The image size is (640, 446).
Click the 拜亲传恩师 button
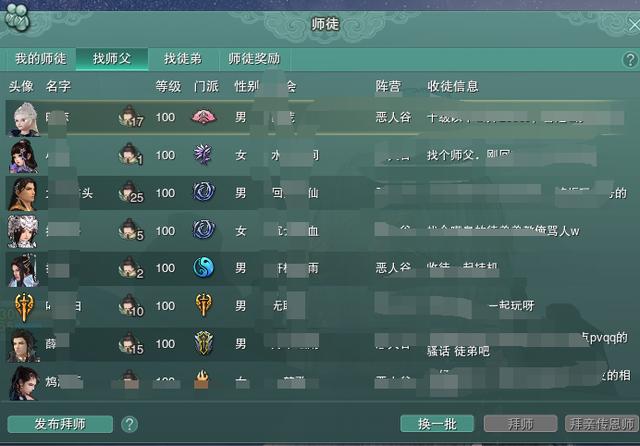(x=602, y=424)
